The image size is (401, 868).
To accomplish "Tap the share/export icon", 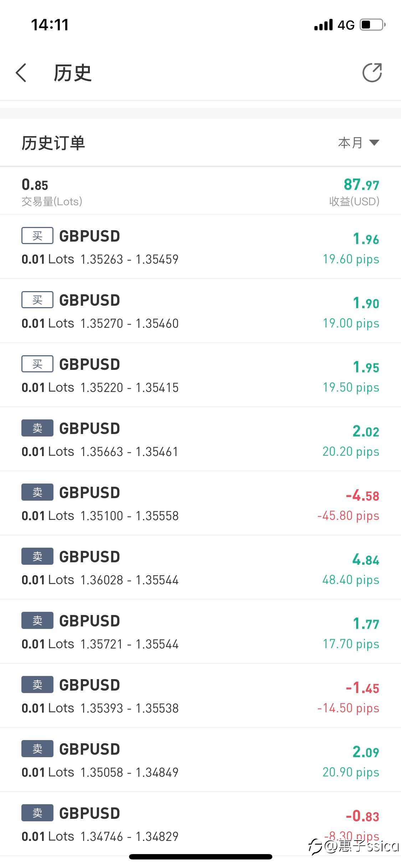I will coord(372,73).
